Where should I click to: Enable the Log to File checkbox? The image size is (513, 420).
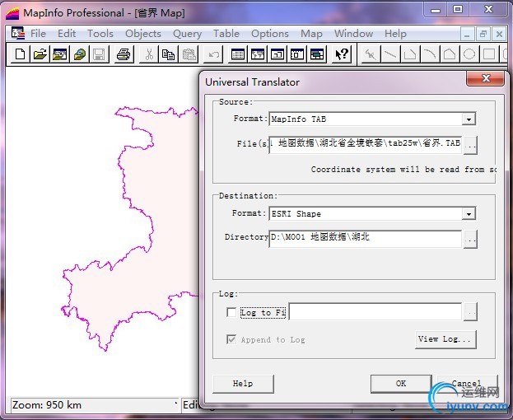[231, 312]
